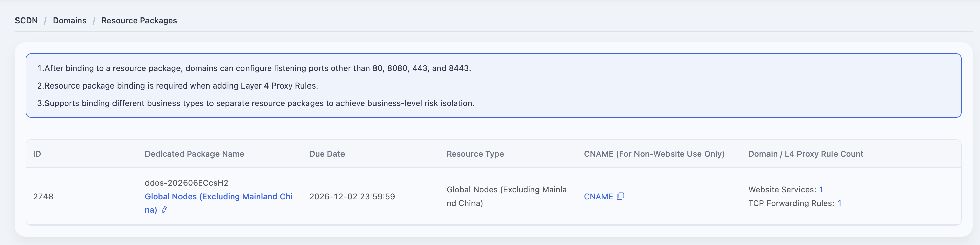The image size is (980, 245).
Task: Click the CNAME (For Non-Website Use Only) header
Action: [x=654, y=154]
